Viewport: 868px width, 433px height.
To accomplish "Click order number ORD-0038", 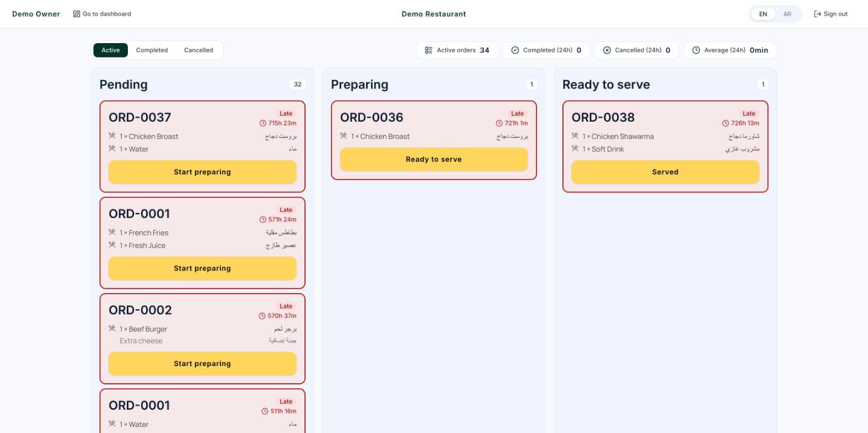I will 603,117.
